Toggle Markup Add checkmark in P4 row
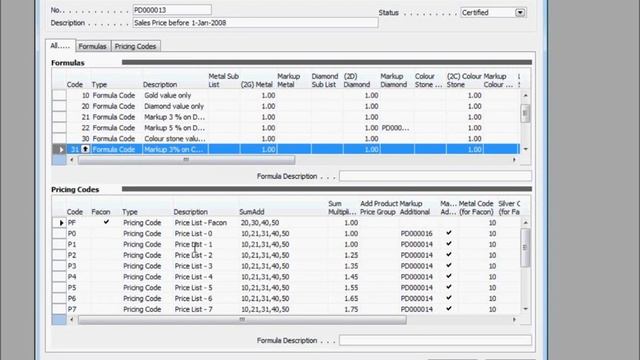The height and width of the screenshot is (360, 640). (449, 276)
